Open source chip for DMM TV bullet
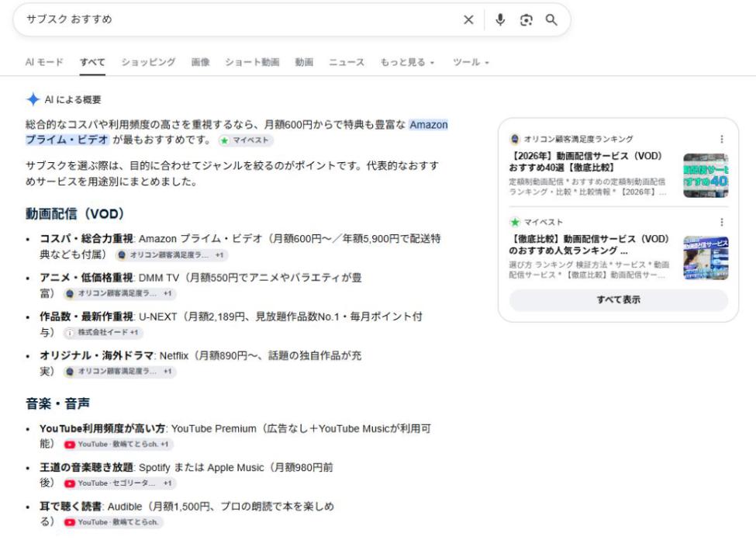Image resolution: width=756 pixels, height=540 pixels. pos(119,293)
